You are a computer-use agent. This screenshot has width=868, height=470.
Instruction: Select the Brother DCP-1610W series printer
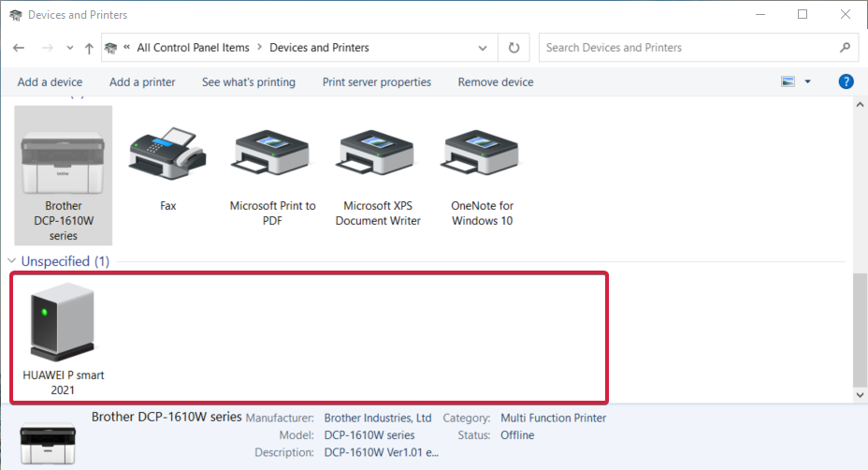click(x=63, y=175)
